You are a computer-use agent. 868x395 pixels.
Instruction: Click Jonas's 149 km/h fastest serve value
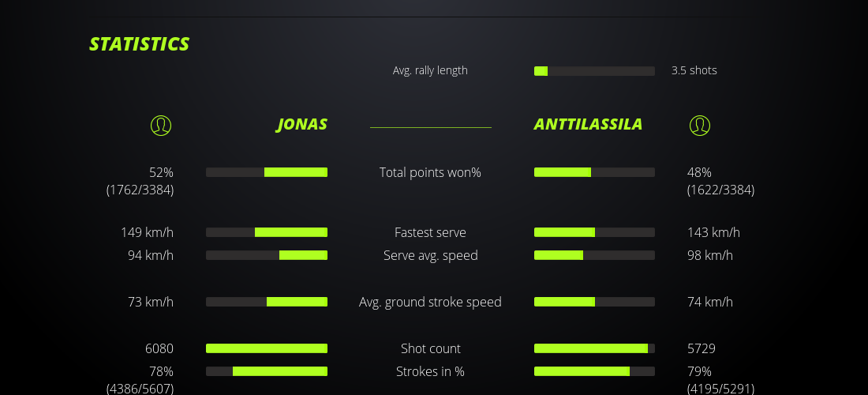pos(147,232)
